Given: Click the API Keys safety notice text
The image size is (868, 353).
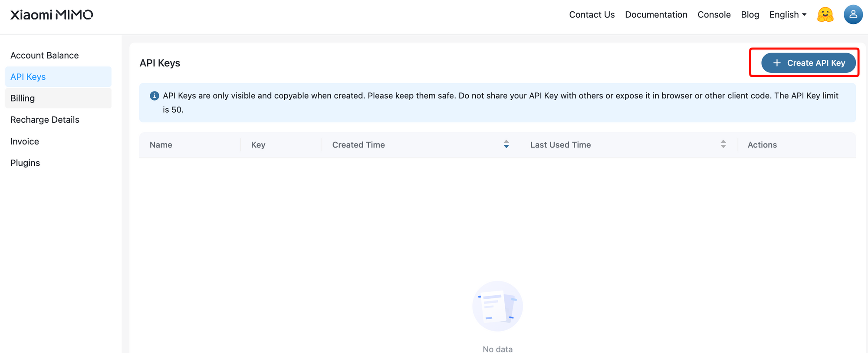Looking at the screenshot, I should click(500, 103).
